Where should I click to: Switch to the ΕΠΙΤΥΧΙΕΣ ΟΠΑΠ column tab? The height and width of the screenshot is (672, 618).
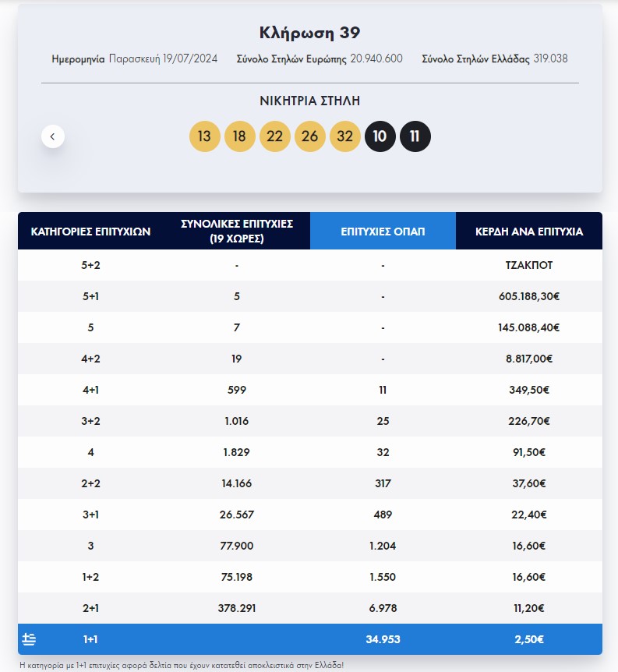[x=383, y=231]
